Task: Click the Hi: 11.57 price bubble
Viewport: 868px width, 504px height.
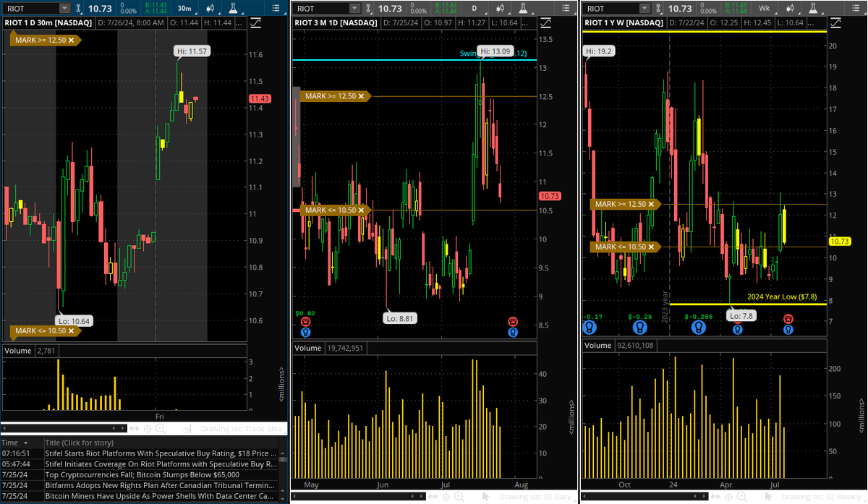Action: [x=193, y=52]
